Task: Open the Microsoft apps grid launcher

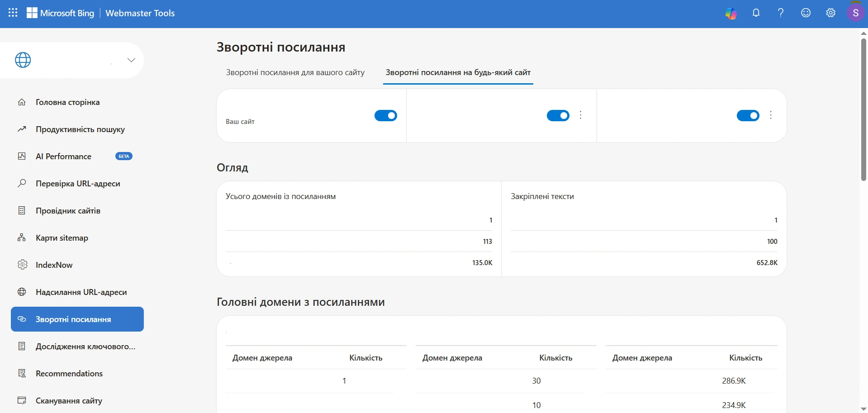Action: (x=13, y=13)
